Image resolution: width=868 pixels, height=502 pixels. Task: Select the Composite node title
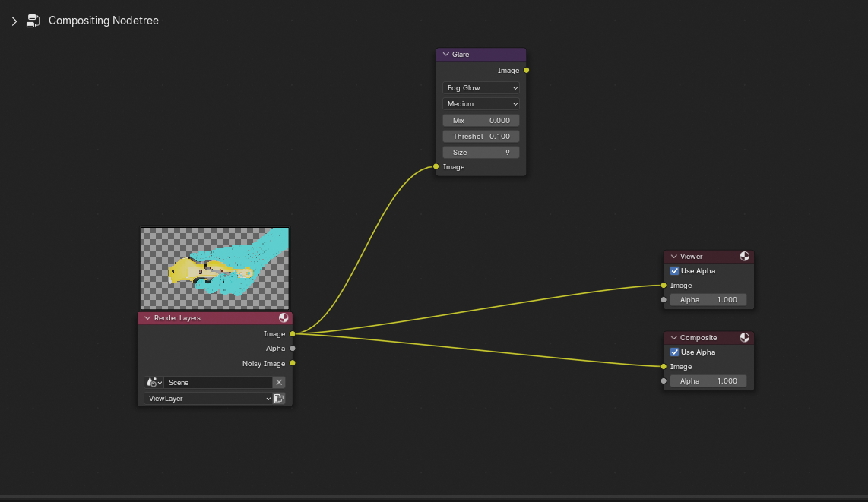699,338
